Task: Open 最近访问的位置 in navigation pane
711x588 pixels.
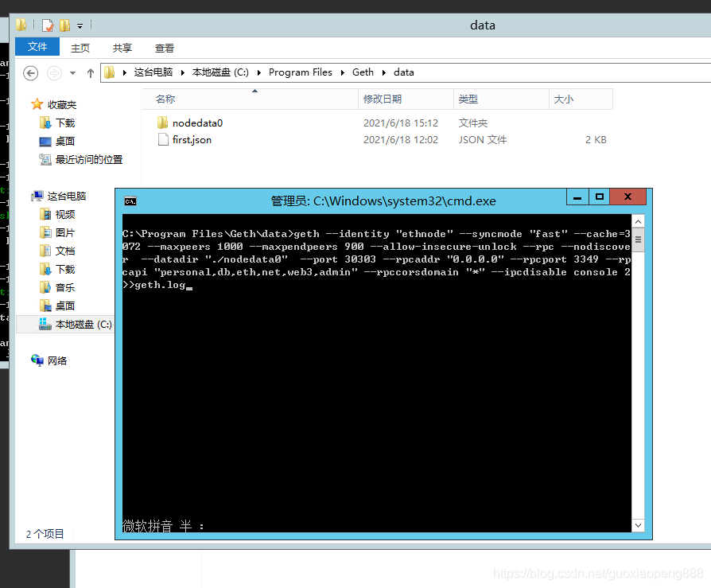Action: pyautogui.click(x=89, y=160)
